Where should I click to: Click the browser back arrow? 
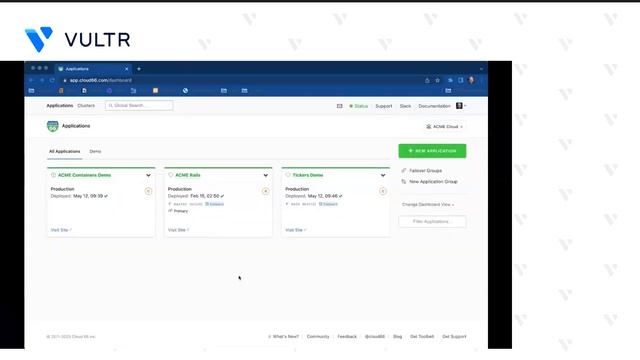[32, 80]
